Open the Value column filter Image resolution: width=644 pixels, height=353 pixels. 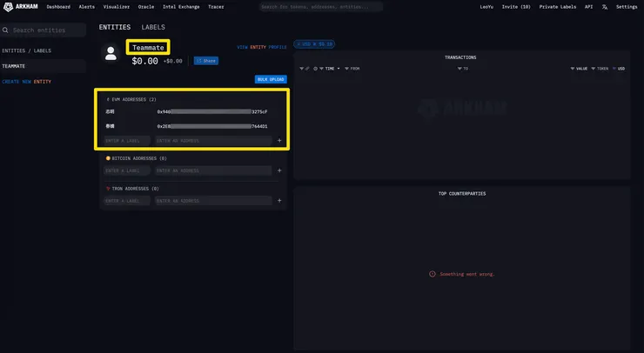click(x=573, y=69)
